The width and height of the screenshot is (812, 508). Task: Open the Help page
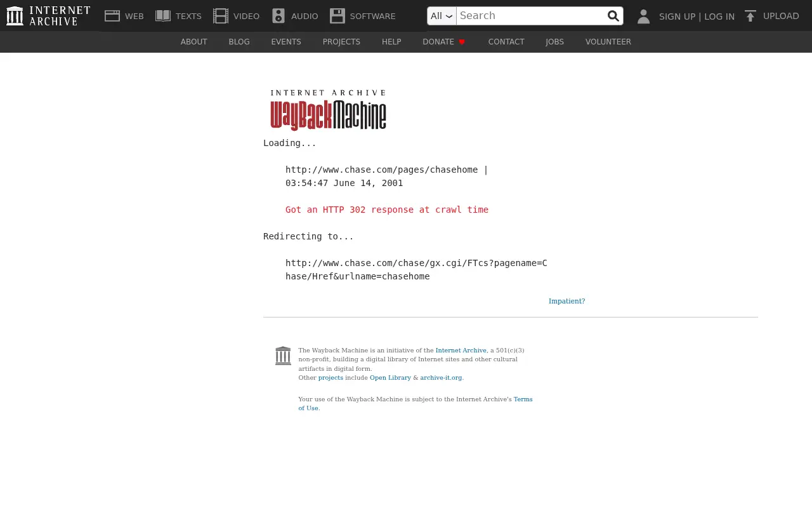coord(391,42)
